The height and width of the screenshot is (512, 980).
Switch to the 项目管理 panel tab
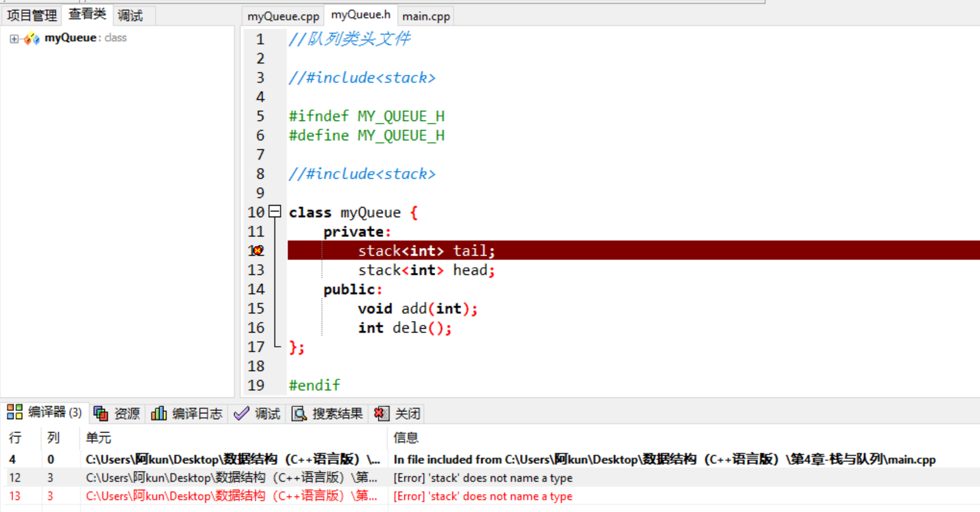31,15
